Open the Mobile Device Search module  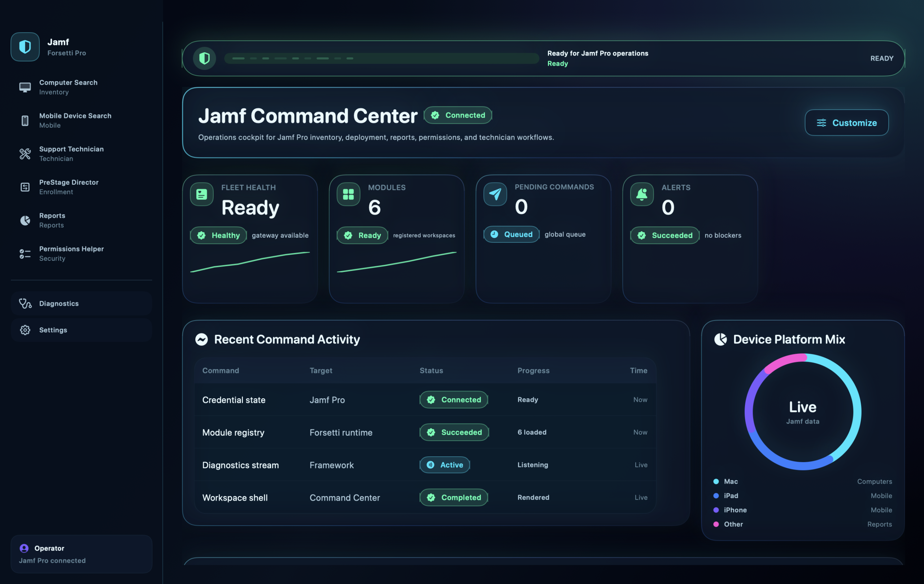pyautogui.click(x=81, y=120)
